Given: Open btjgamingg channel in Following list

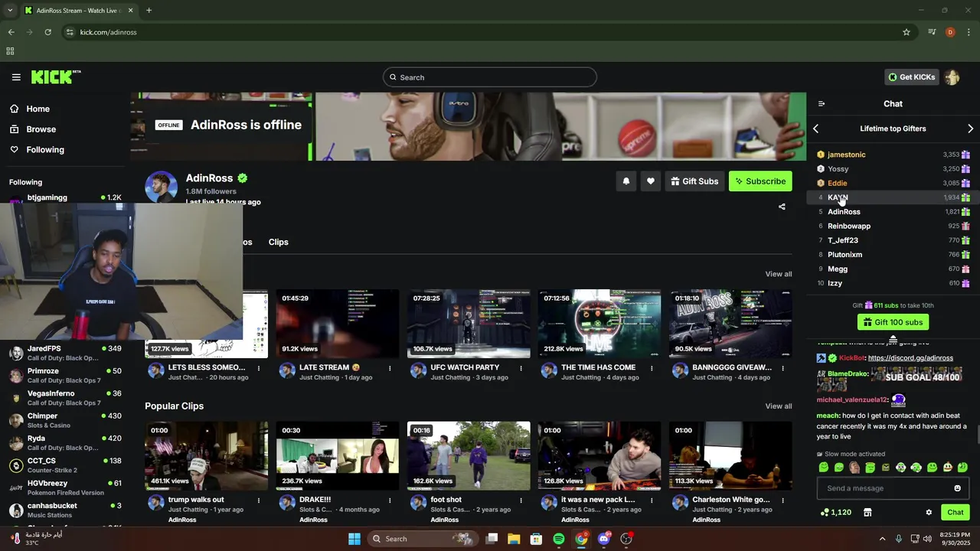Looking at the screenshot, I should coord(65,197).
